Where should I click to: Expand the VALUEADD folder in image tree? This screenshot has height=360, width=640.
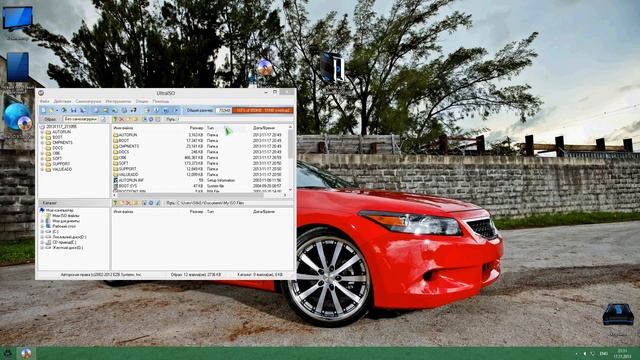42,169
